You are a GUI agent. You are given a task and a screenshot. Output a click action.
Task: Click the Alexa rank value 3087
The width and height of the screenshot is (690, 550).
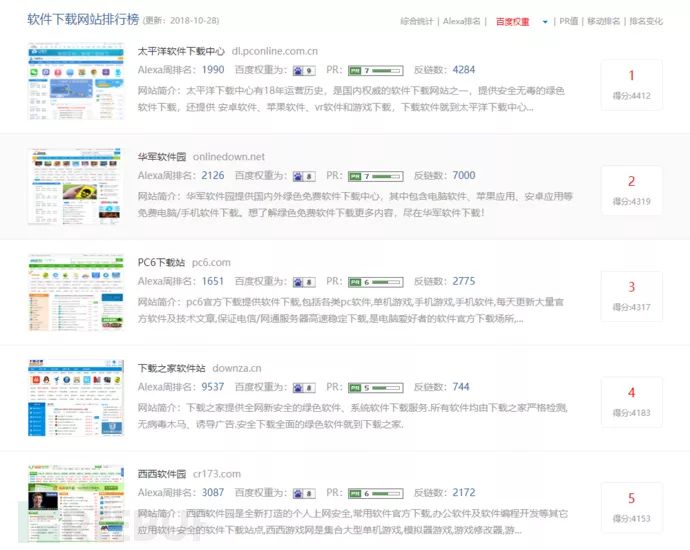[x=213, y=492]
